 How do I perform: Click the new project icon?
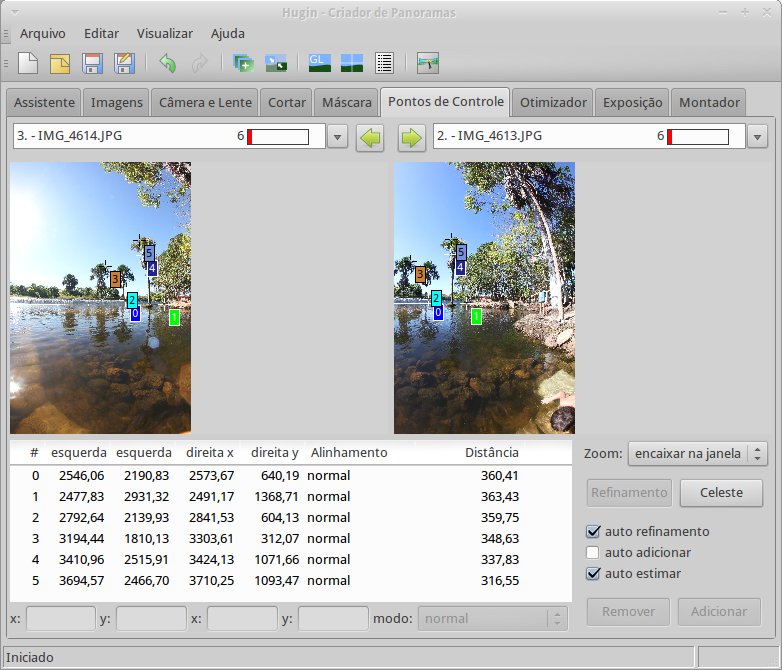click(28, 64)
